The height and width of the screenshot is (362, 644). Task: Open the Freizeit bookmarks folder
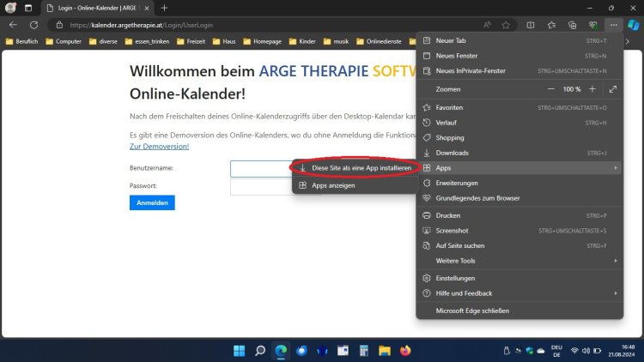tap(191, 41)
